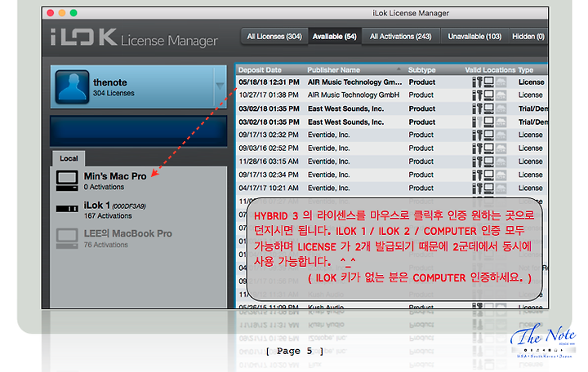
Task: Select the 11/28/16 03:15 AM Eventide date
Action: point(269,162)
